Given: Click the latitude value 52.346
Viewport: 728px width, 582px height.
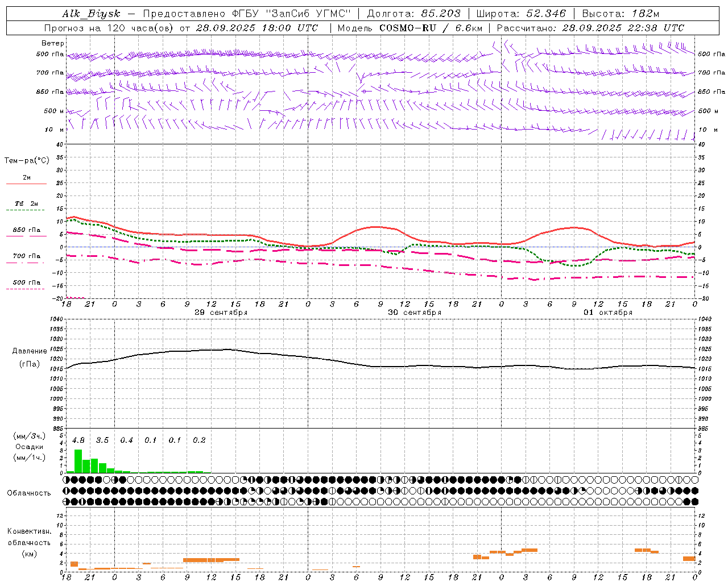Looking at the screenshot, I should pos(545,14).
